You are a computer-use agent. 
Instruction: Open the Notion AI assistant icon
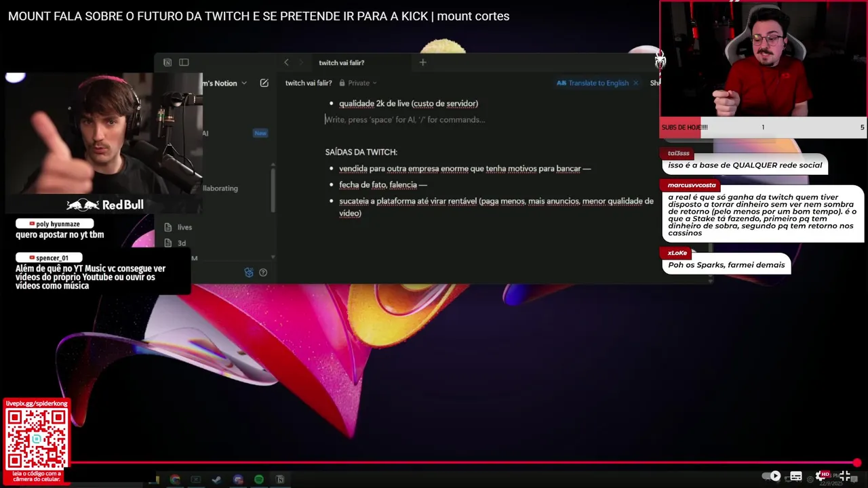(x=249, y=272)
